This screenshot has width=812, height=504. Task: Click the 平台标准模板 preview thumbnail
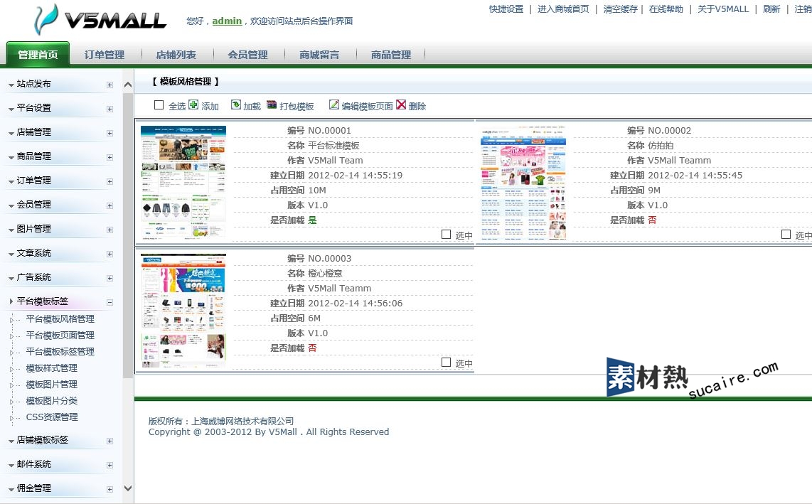click(x=183, y=182)
